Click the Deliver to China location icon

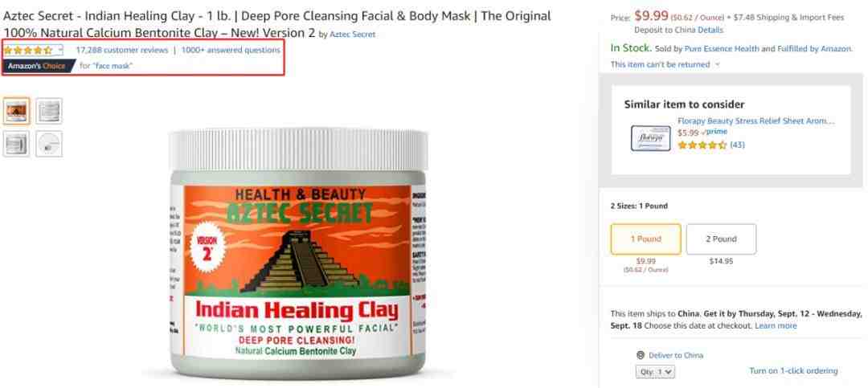pos(641,355)
